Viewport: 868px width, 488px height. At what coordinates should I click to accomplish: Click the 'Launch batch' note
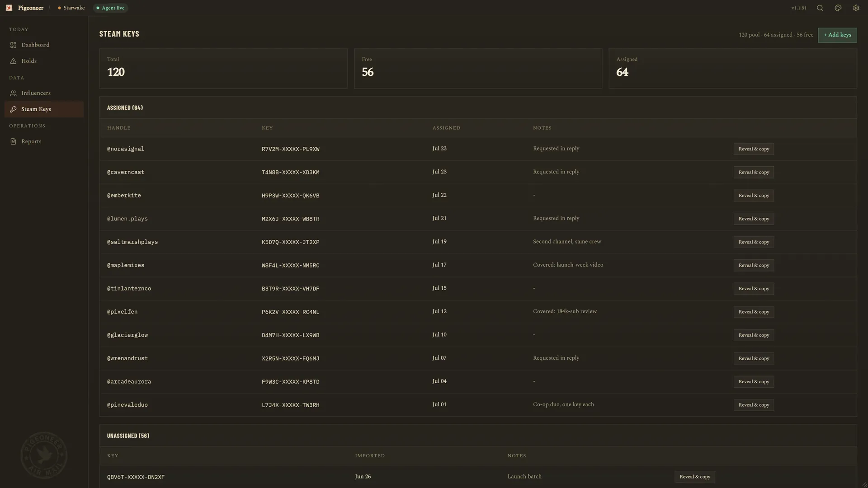(x=524, y=476)
